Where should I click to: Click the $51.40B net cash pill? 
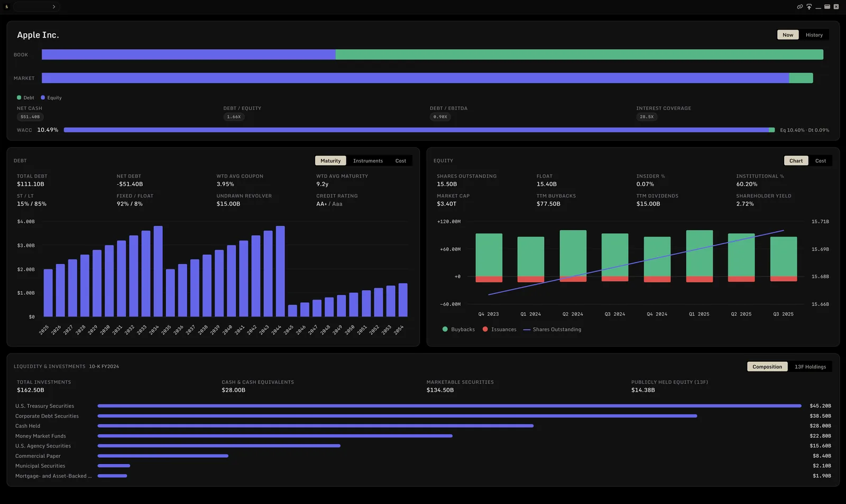30,117
